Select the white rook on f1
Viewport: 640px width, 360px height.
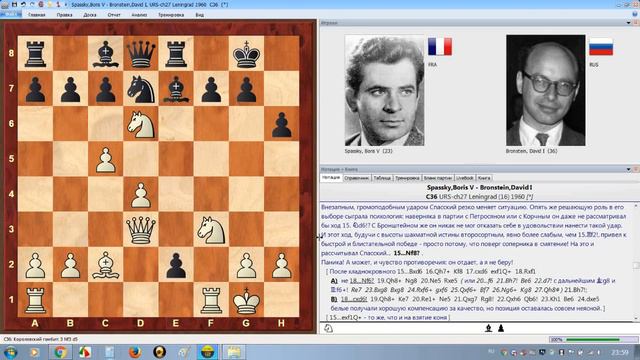click(x=211, y=300)
